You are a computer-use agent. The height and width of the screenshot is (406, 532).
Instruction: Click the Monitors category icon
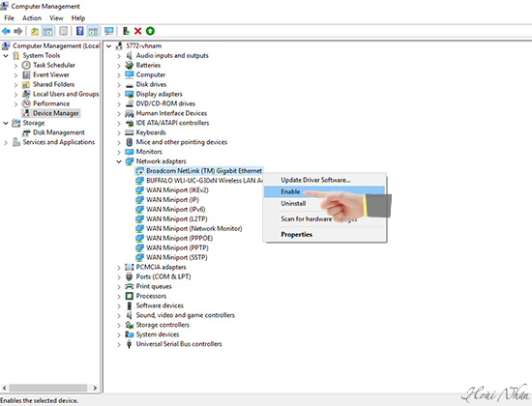pyautogui.click(x=129, y=152)
